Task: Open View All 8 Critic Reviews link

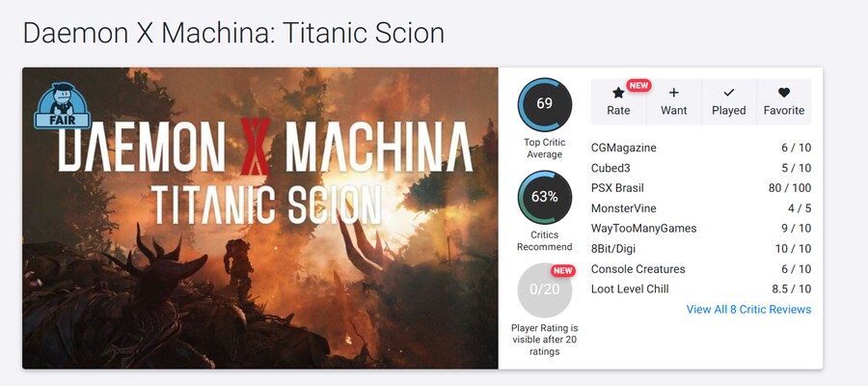Action: 748,310
